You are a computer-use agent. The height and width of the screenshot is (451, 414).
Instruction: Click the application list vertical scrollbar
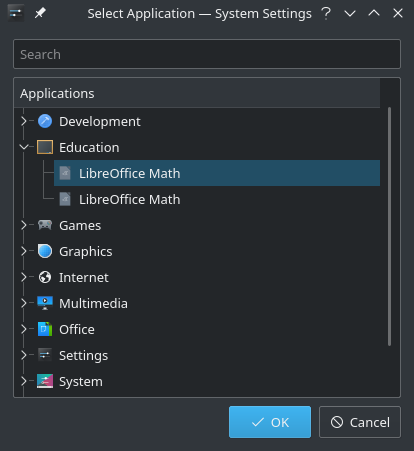coord(389,227)
